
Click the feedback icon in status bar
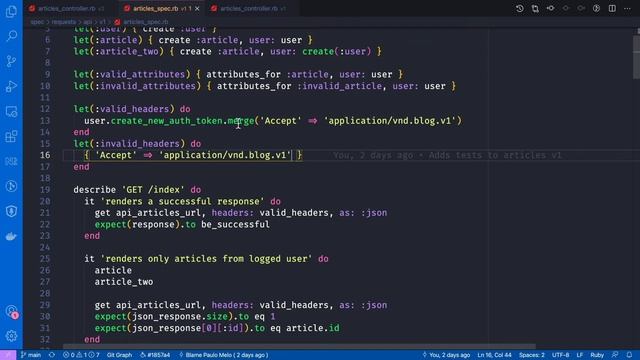pos(615,355)
